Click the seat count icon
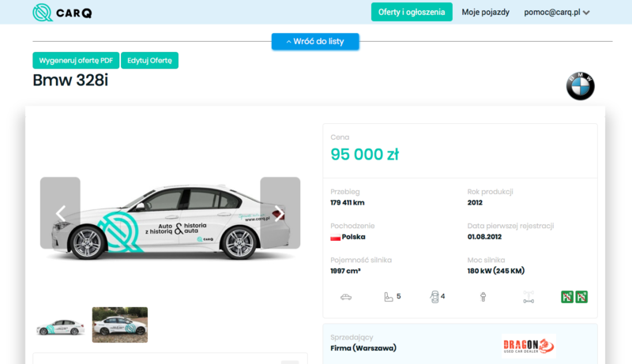The width and height of the screenshot is (632, 364). click(387, 297)
